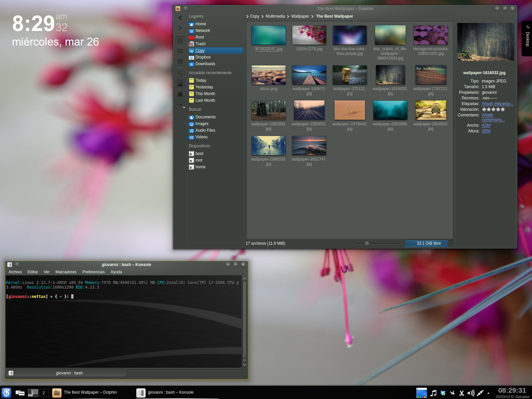Image resolution: width=532 pixels, height=399 pixels.
Task: Open the KDE application launcher
Action: [6, 393]
